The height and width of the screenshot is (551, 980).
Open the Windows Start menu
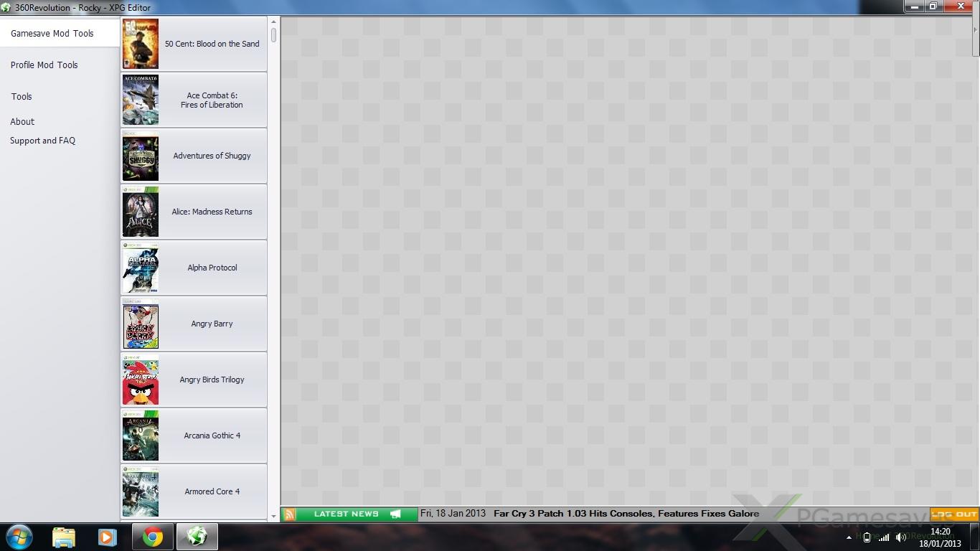click(x=19, y=537)
